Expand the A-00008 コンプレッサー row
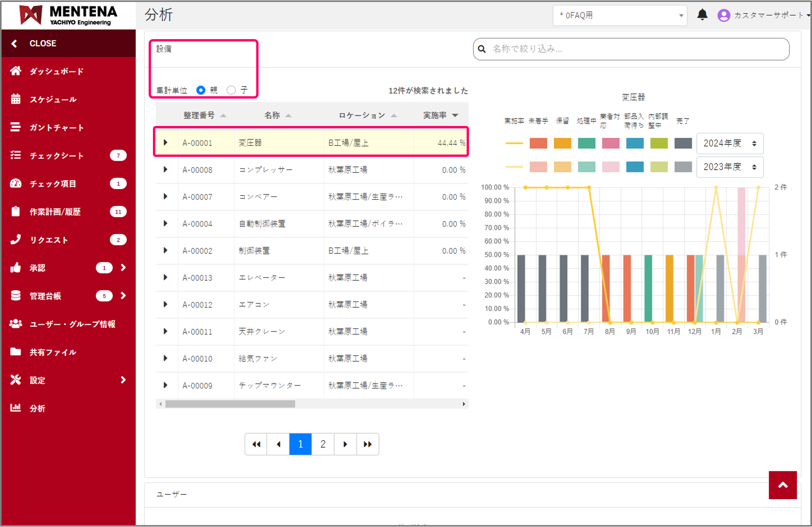 [165, 169]
